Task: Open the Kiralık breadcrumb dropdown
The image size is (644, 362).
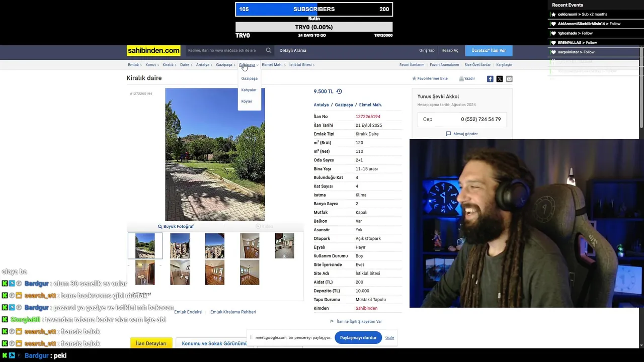Action: click(169, 65)
